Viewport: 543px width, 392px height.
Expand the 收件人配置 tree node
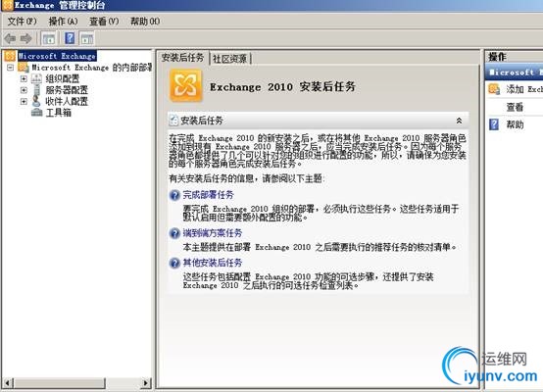tap(24, 101)
